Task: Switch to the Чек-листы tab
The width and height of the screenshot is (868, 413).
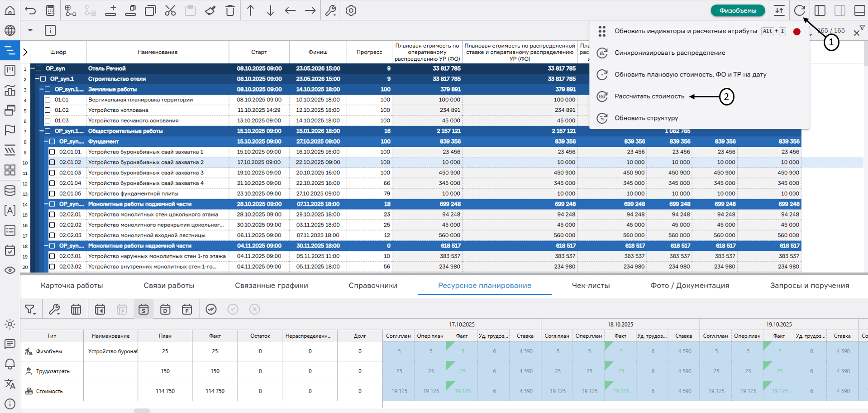Action: click(591, 286)
